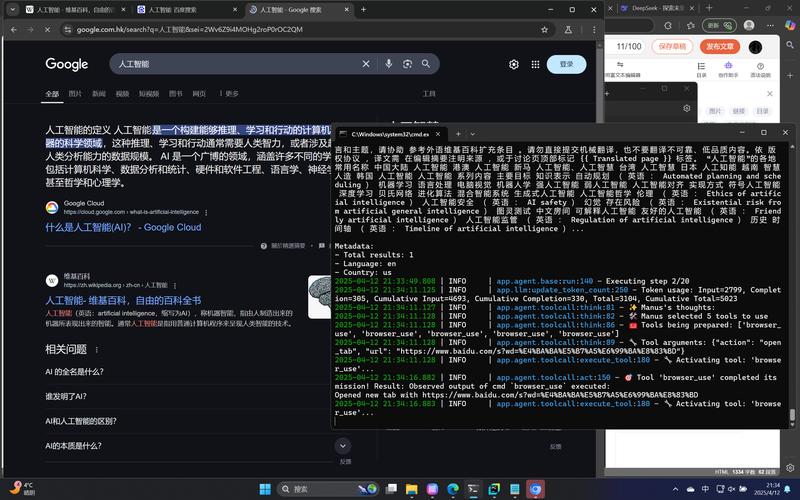Open Edge sidebar search icon
The width and height of the screenshot is (800, 500).
point(790,45)
